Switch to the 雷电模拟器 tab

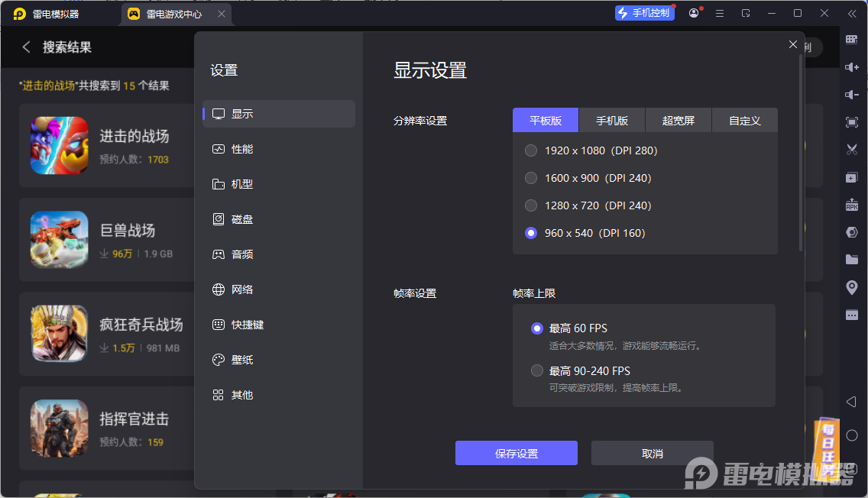tap(47, 14)
